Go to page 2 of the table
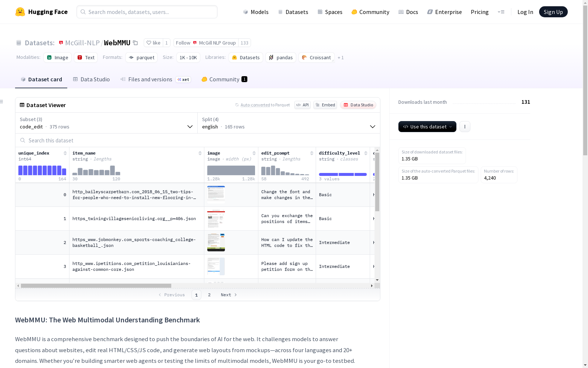The image size is (588, 368). [x=209, y=295]
